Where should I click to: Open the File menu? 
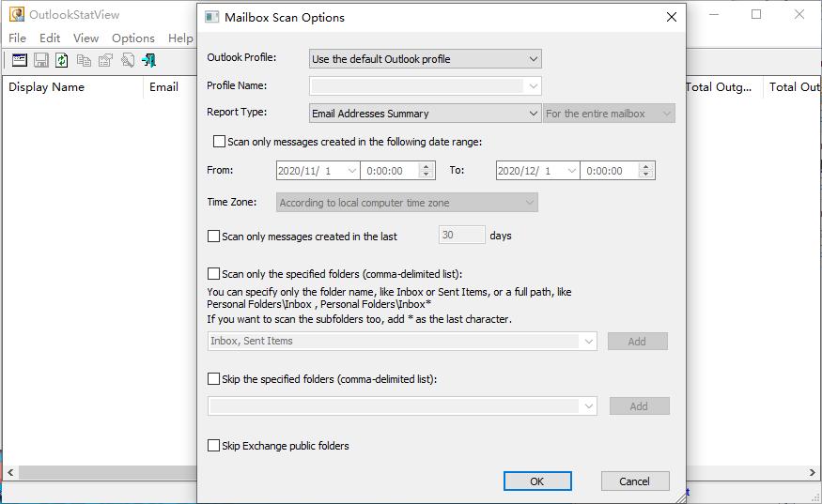click(x=17, y=38)
